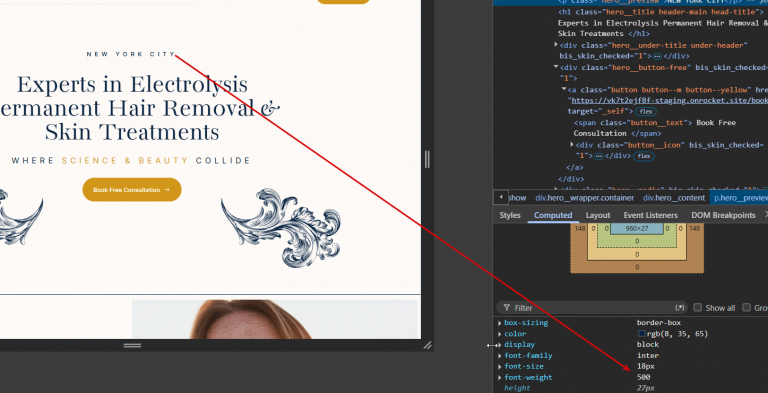The width and height of the screenshot is (768, 393).
Task: Switch to the Event Listeners tab
Action: [650, 215]
